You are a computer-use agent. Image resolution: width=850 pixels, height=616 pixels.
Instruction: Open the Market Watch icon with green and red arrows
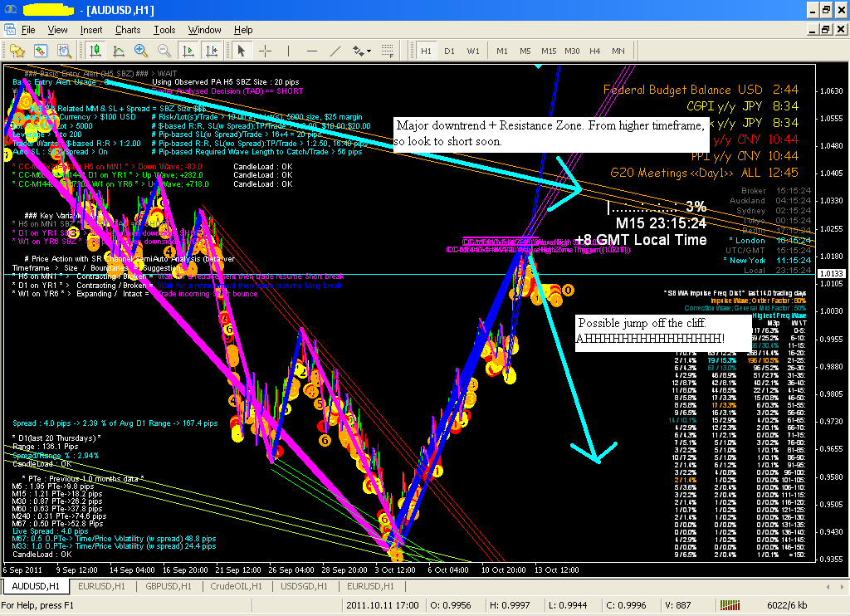41,51
